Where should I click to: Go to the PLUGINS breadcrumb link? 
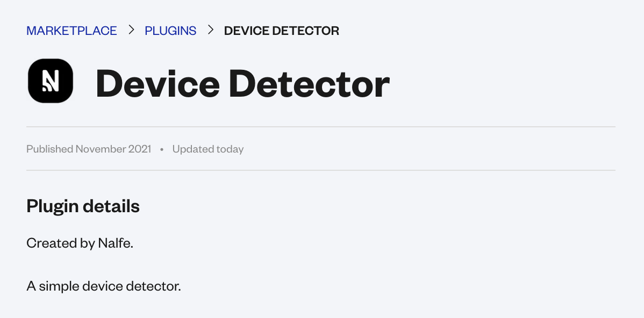click(170, 31)
